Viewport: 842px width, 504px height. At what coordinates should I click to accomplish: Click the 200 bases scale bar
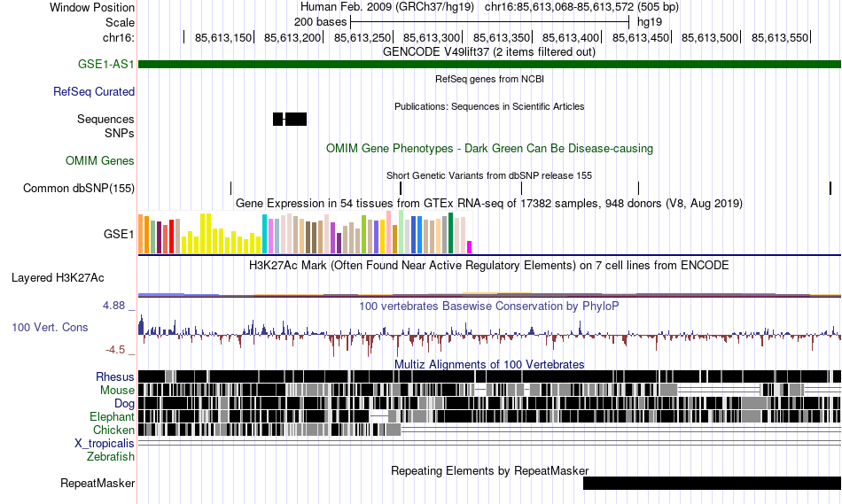(x=489, y=22)
